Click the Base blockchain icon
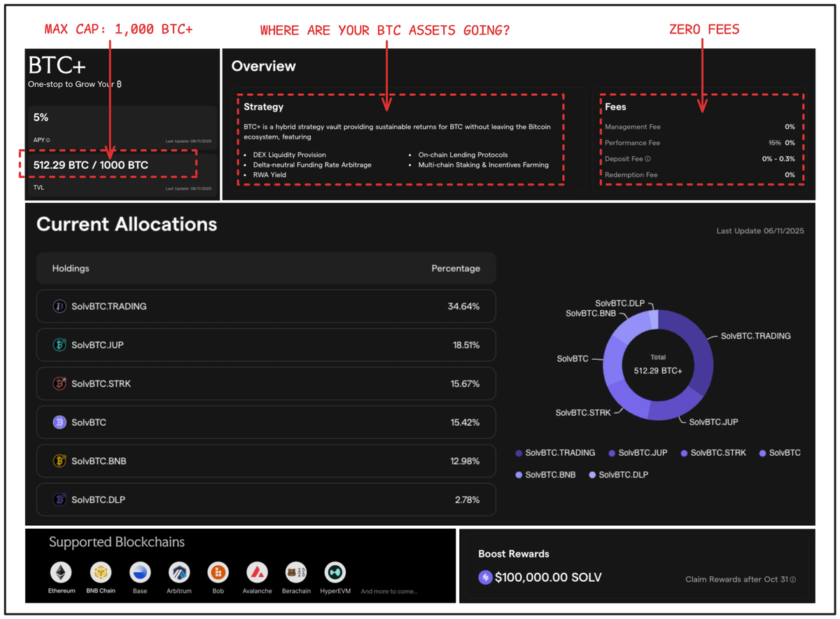 140,572
